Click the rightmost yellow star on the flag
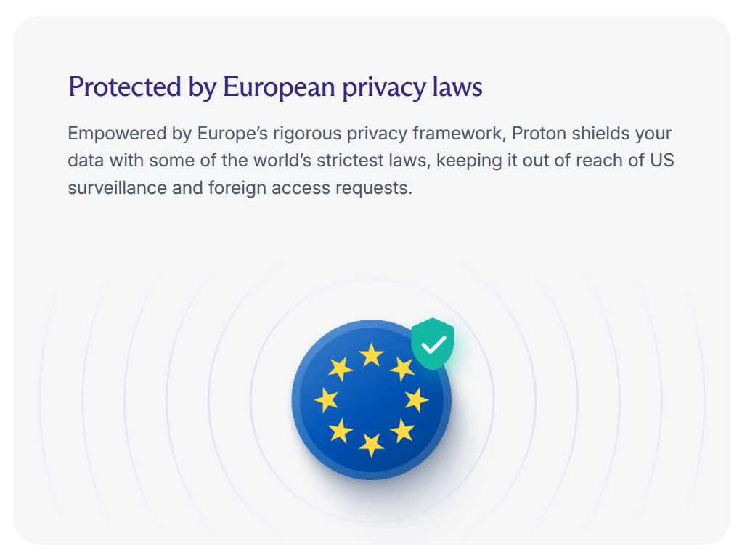The width and height of the screenshot is (742, 560). point(416,399)
